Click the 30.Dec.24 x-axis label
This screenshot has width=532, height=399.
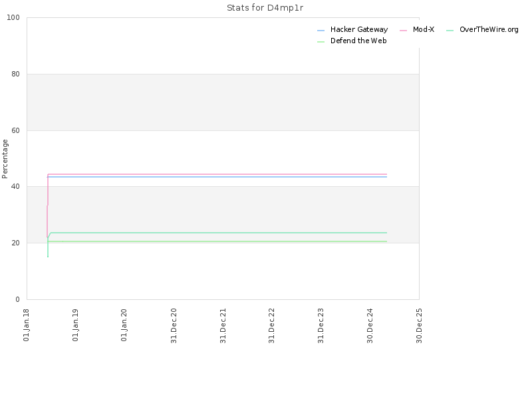(x=370, y=326)
